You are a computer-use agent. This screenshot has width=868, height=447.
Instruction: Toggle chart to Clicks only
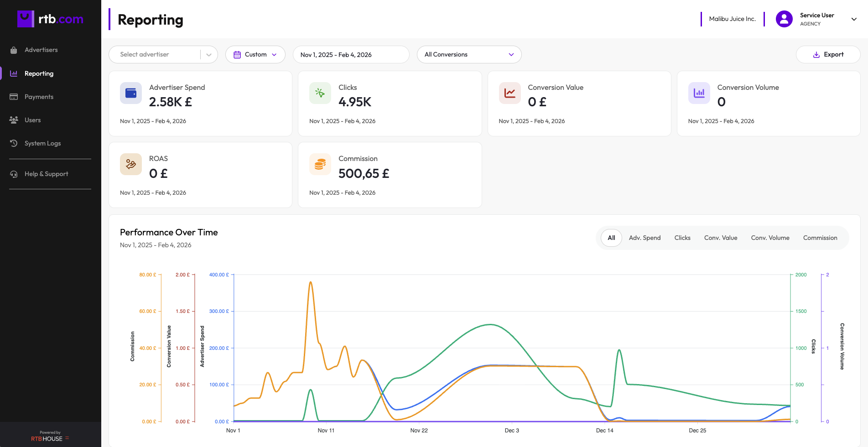pyautogui.click(x=682, y=238)
